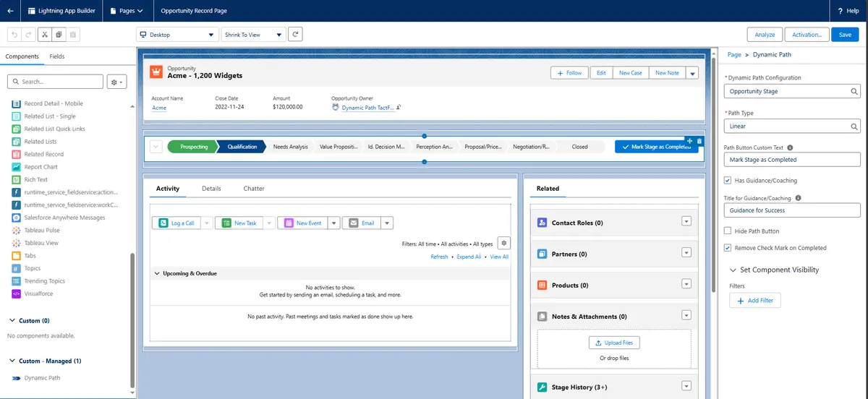This screenshot has width=868, height=399.
Task: Click the Save button
Action: pyautogui.click(x=845, y=35)
